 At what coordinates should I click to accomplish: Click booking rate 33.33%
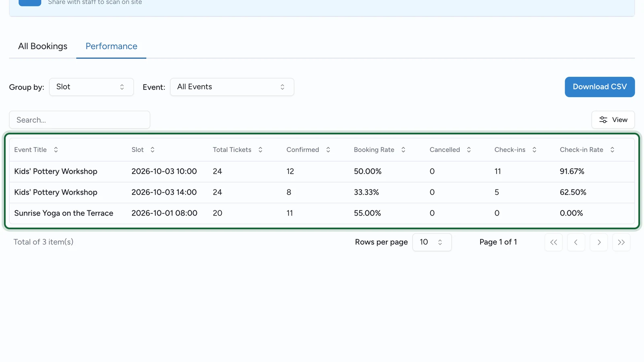366,192
